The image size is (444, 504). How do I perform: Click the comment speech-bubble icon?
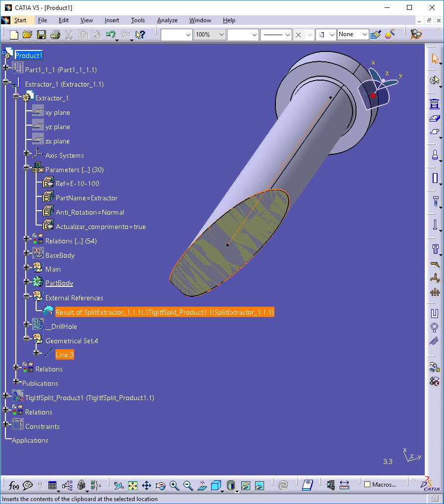[x=28, y=485]
